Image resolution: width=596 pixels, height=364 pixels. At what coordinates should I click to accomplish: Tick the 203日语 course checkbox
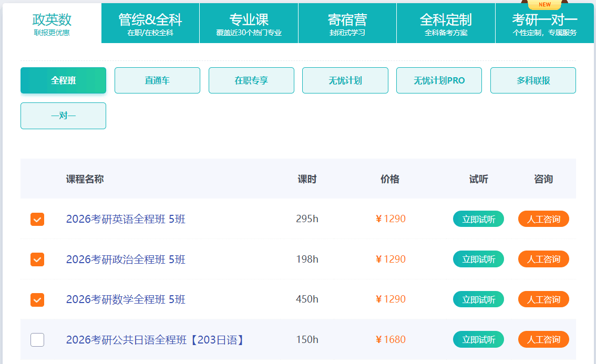(x=37, y=340)
